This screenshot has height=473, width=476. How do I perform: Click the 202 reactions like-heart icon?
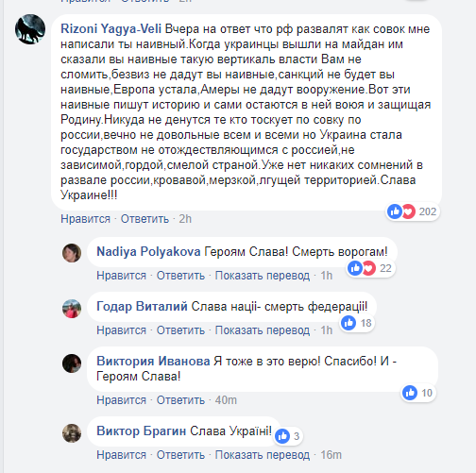pyautogui.click(x=401, y=211)
